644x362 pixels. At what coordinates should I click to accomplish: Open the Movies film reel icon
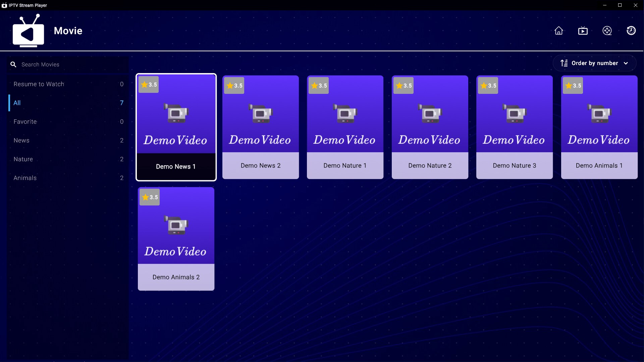point(607,31)
